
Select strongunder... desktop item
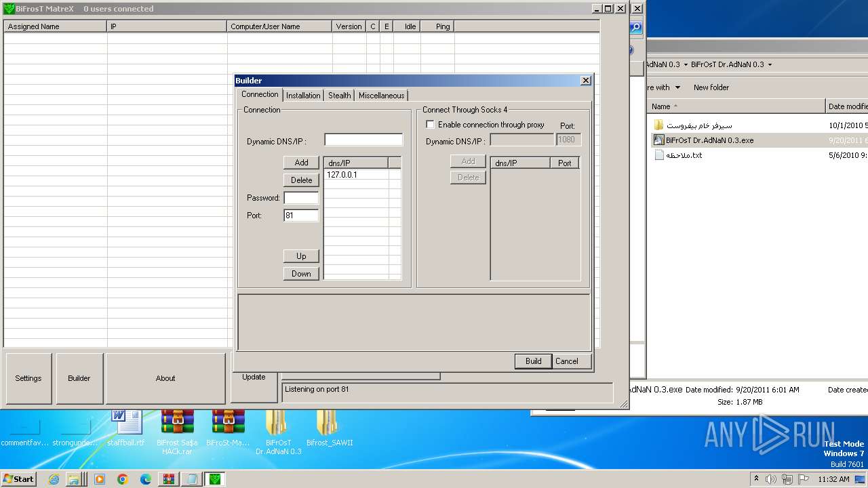click(x=75, y=432)
